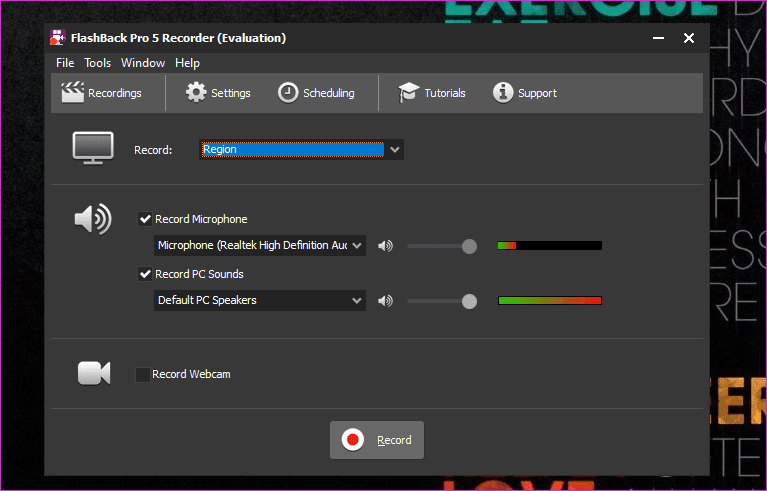Open the Window menu
Viewport: 767px width, 491px height.
point(143,63)
